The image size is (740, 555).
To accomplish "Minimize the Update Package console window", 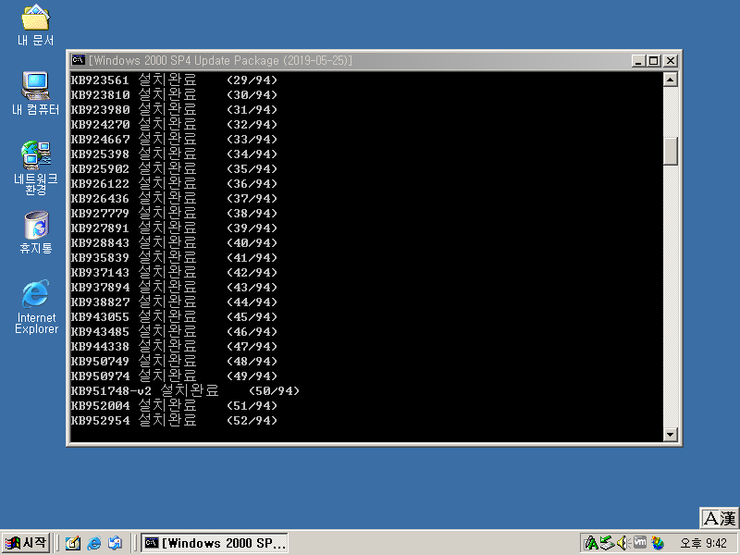I will pyautogui.click(x=638, y=60).
